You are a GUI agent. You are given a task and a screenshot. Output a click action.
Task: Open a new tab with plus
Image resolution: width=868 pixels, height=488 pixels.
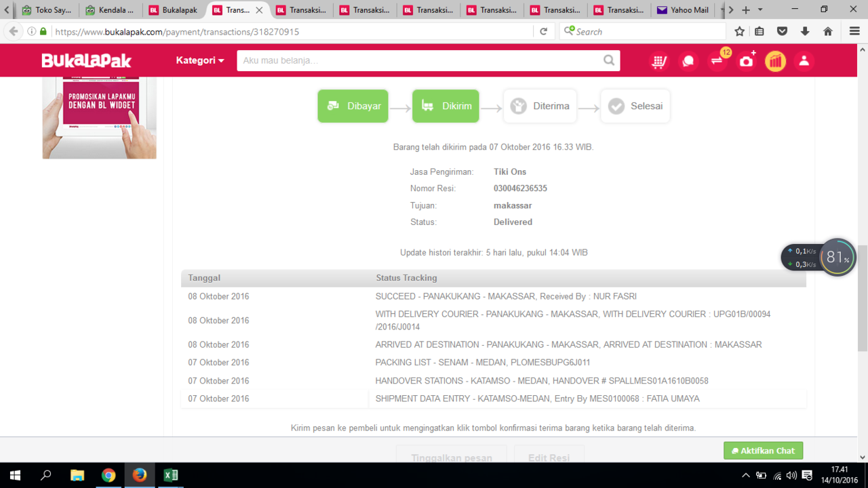746,10
